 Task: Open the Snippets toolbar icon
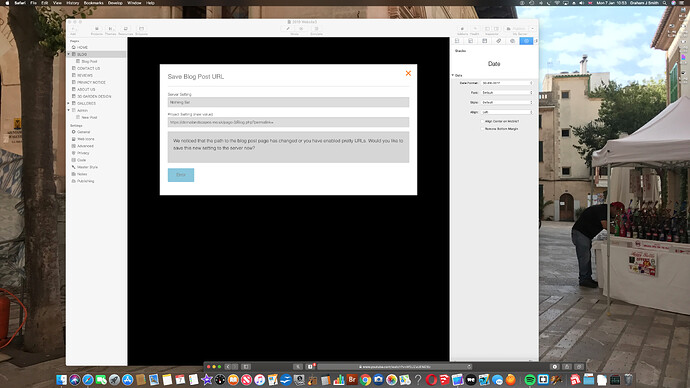(x=141, y=30)
